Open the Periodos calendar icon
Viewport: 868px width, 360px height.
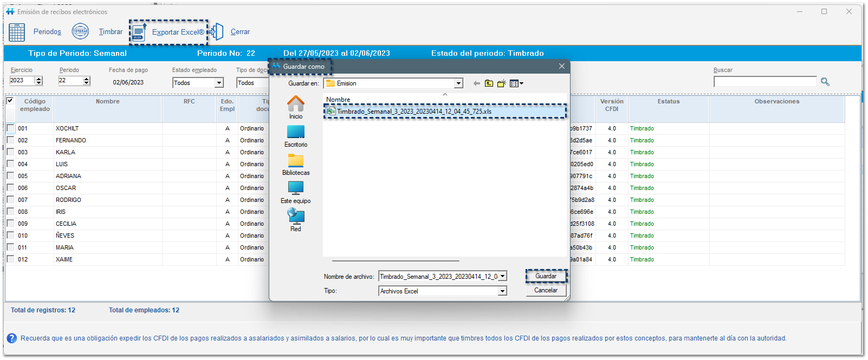coord(17,32)
